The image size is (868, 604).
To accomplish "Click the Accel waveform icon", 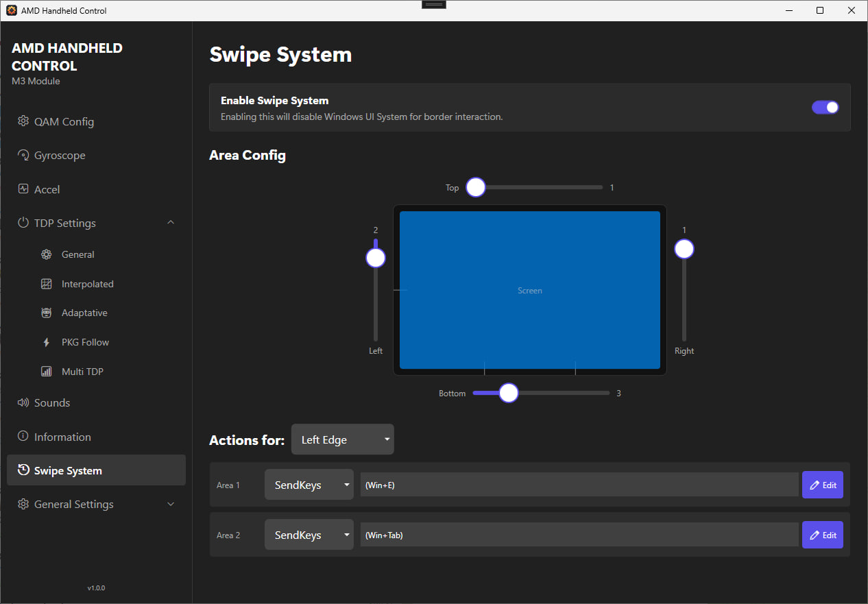I will click(23, 189).
